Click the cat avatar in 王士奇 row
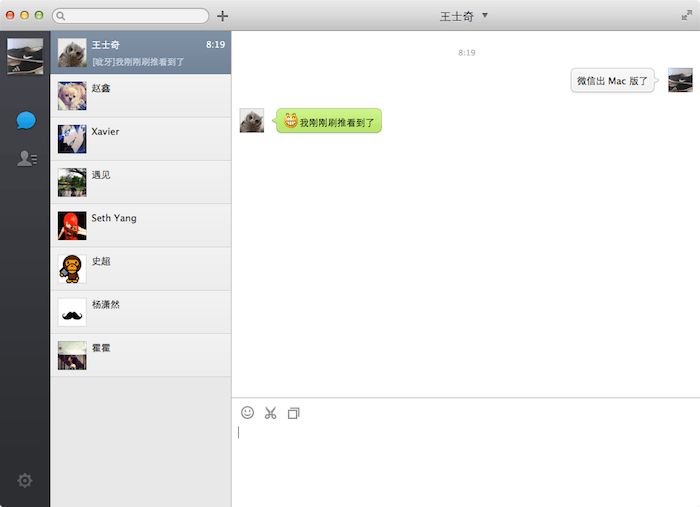This screenshot has width=700, height=507. pos(72,53)
